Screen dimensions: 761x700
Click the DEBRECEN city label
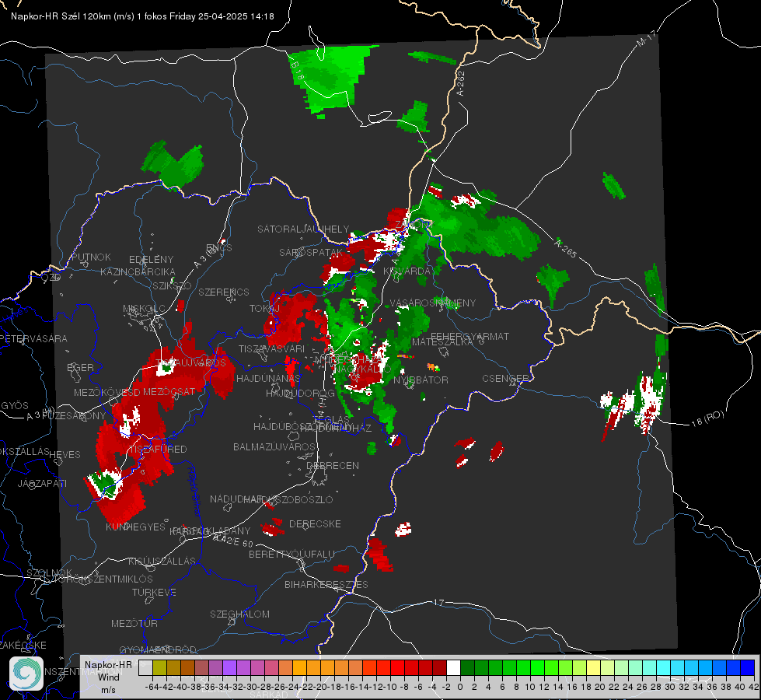click(333, 465)
